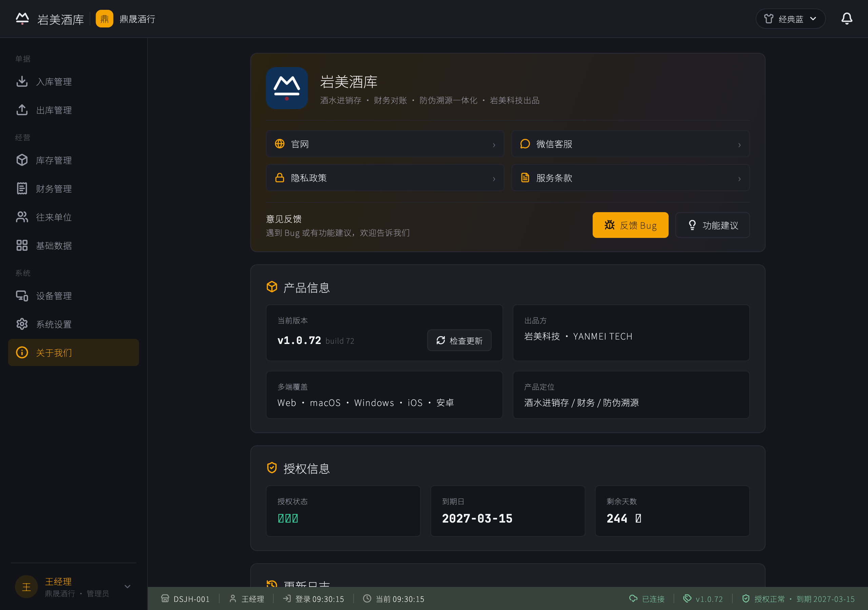Click the v1.0.72 version number text

point(299,341)
